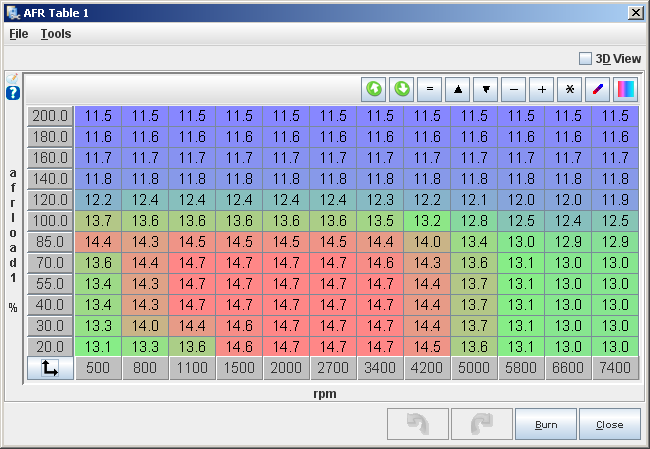
Task: Click the green up-arrow circle icon
Action: (374, 89)
